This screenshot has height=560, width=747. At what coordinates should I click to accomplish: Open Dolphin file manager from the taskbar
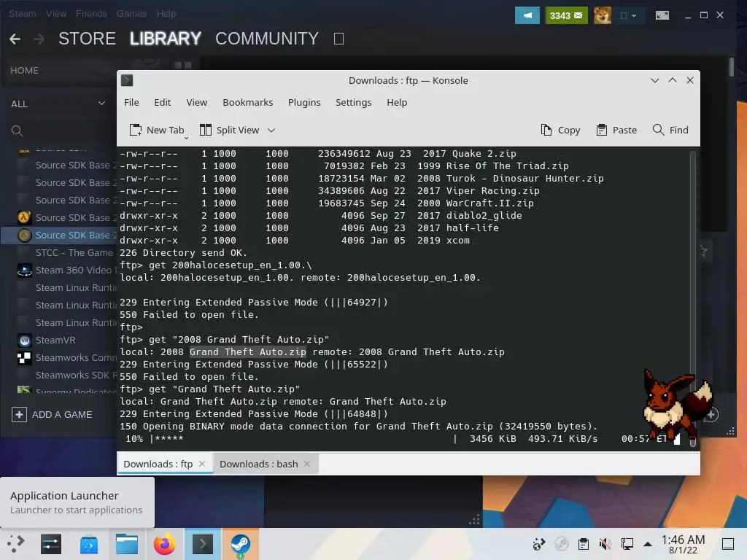(x=127, y=544)
